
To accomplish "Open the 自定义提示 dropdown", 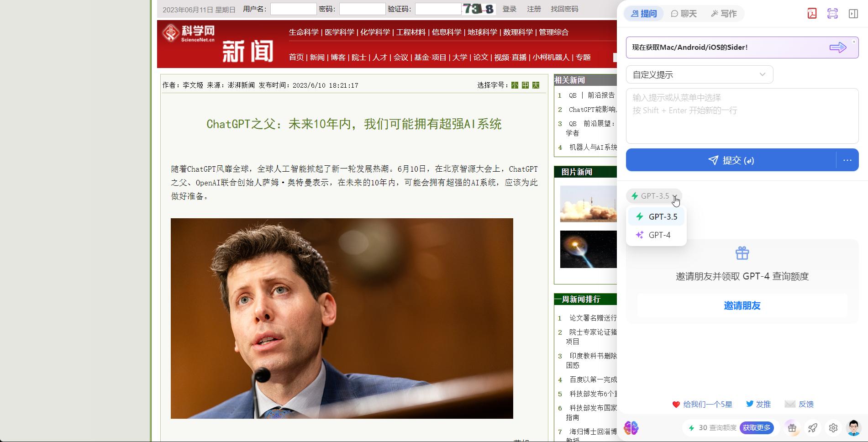I will 699,74.
